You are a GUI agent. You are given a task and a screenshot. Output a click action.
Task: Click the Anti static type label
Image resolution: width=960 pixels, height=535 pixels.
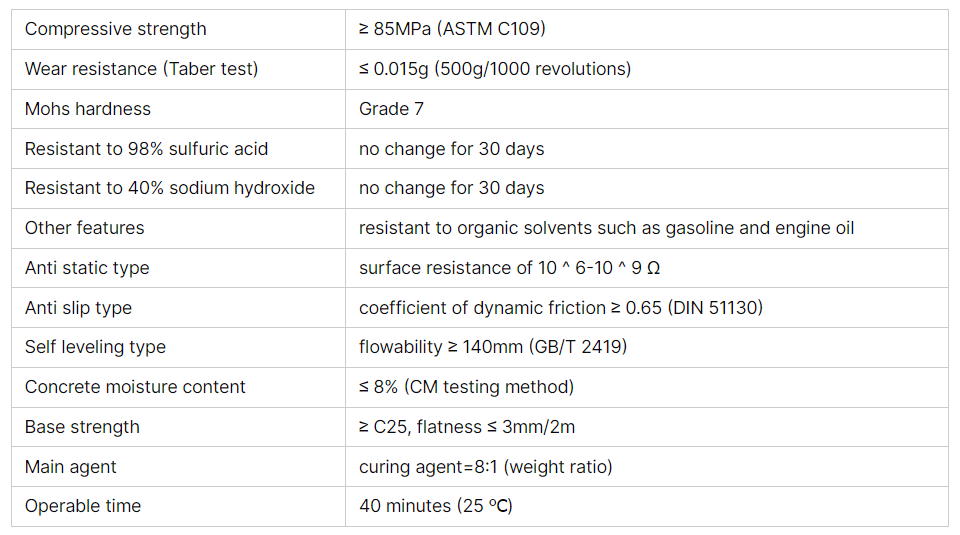87,268
